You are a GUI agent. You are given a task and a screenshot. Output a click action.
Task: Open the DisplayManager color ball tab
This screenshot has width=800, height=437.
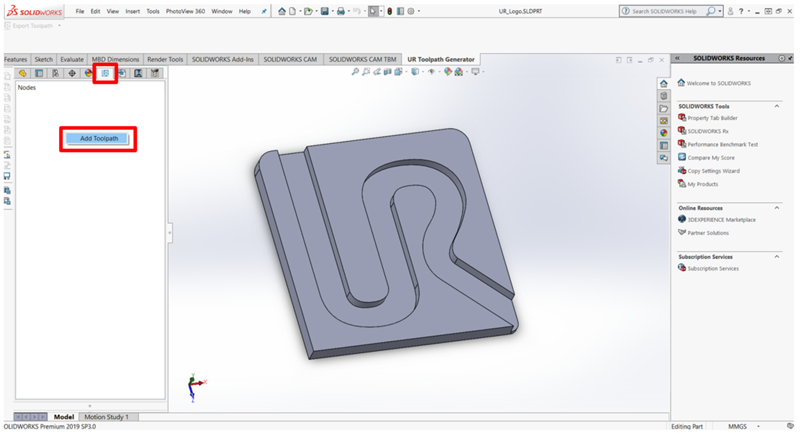[x=89, y=73]
